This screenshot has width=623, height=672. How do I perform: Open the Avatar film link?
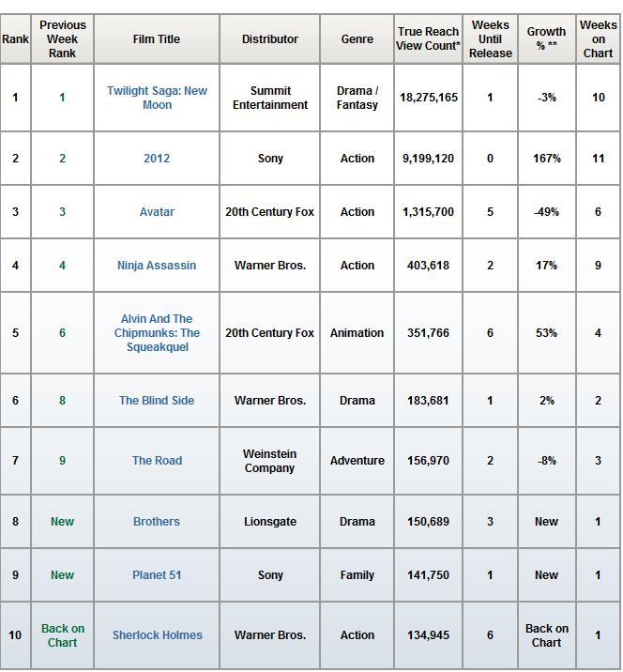click(x=157, y=212)
